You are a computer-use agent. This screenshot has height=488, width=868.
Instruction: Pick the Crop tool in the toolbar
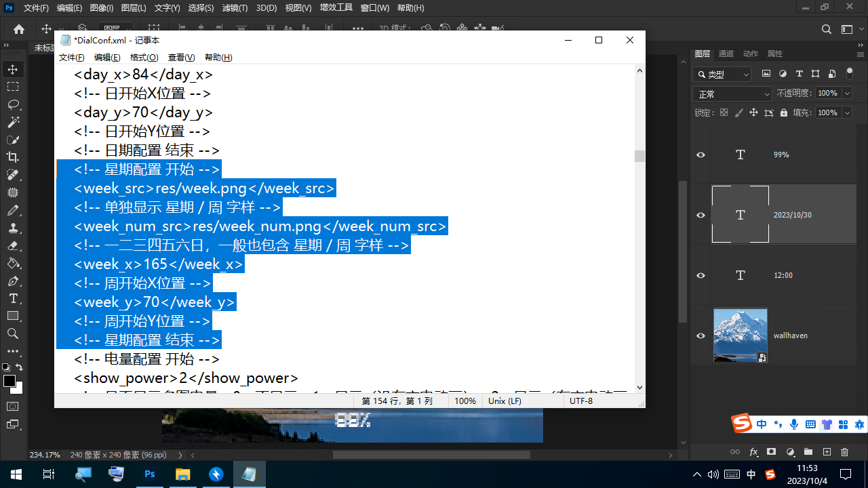pyautogui.click(x=13, y=157)
